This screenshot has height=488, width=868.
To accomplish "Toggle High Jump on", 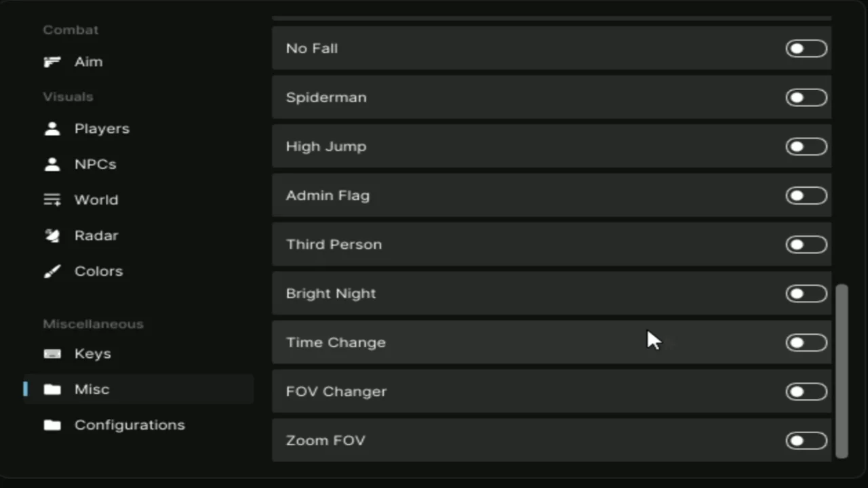I will pyautogui.click(x=806, y=146).
